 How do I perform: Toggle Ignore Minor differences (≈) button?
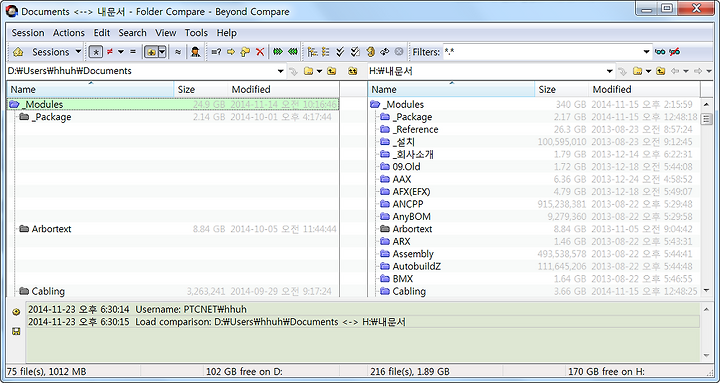[178, 52]
